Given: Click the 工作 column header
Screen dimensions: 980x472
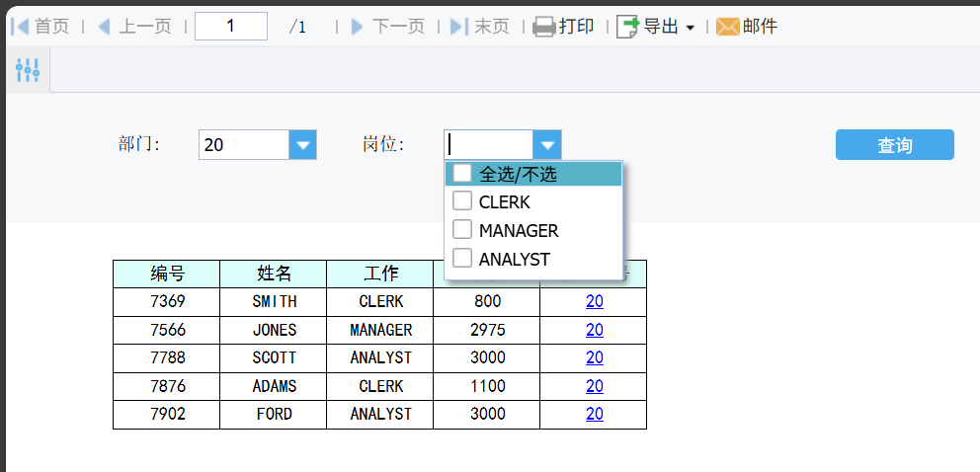Looking at the screenshot, I should tap(380, 275).
